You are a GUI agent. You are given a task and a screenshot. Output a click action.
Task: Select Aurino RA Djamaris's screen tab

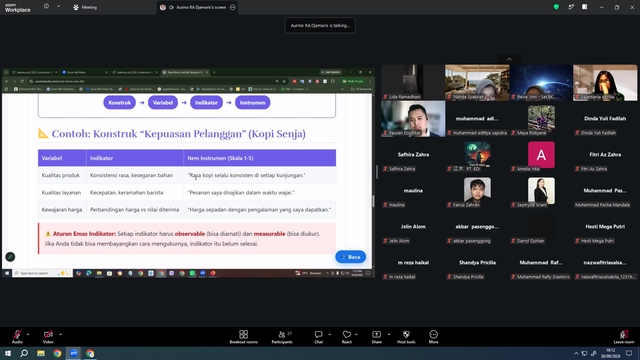tap(198, 7)
